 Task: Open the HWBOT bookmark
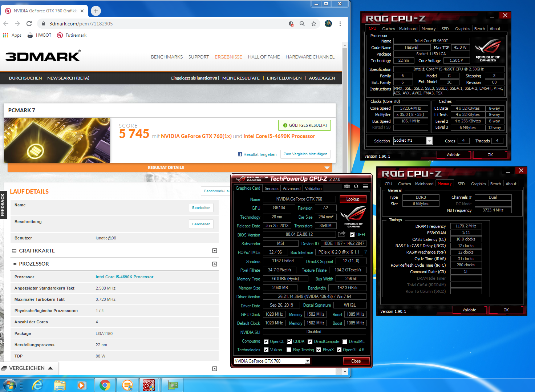point(39,35)
